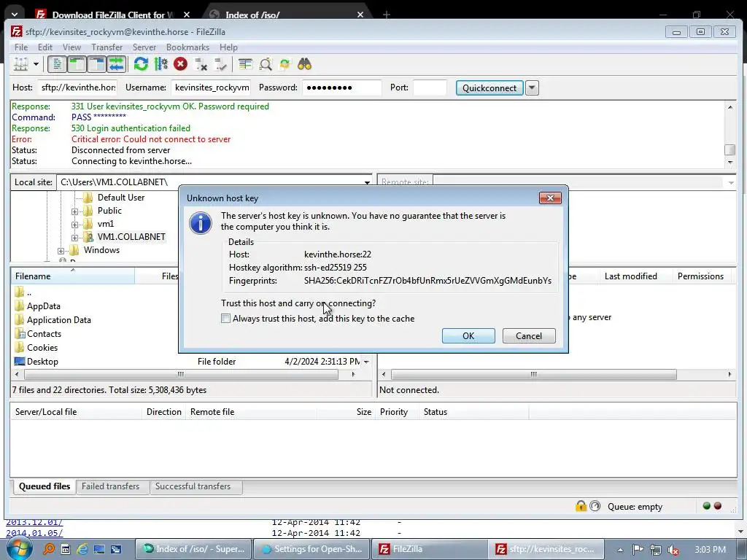Click the Quickconnect button
747x560 pixels.
coord(489,87)
